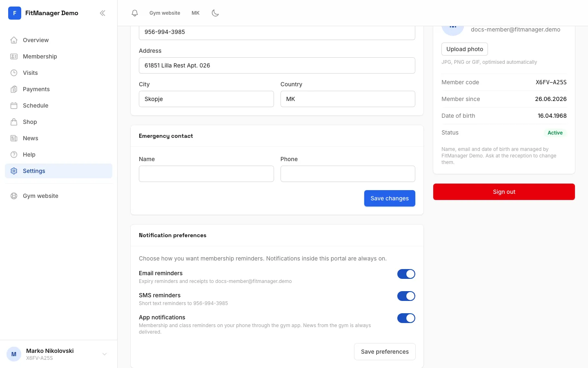Screen dimensions: 588x368
Task: Open the MK language selector in top bar
Action: (x=196, y=13)
